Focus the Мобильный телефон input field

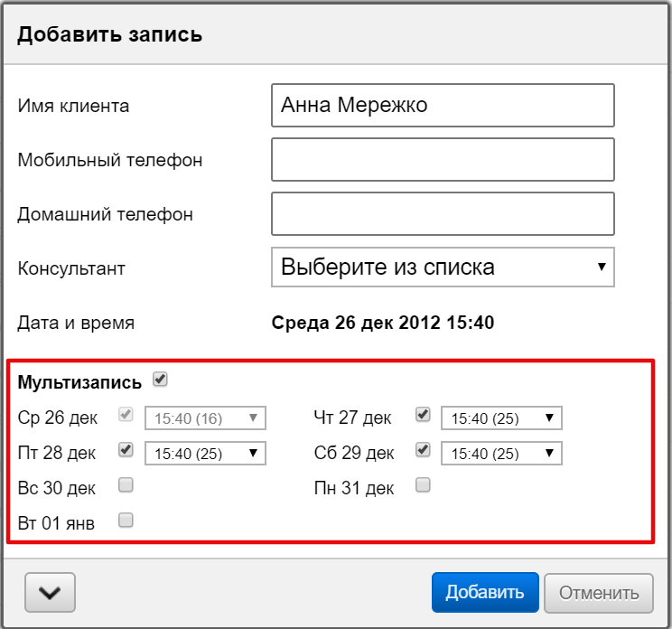pyautogui.click(x=443, y=160)
